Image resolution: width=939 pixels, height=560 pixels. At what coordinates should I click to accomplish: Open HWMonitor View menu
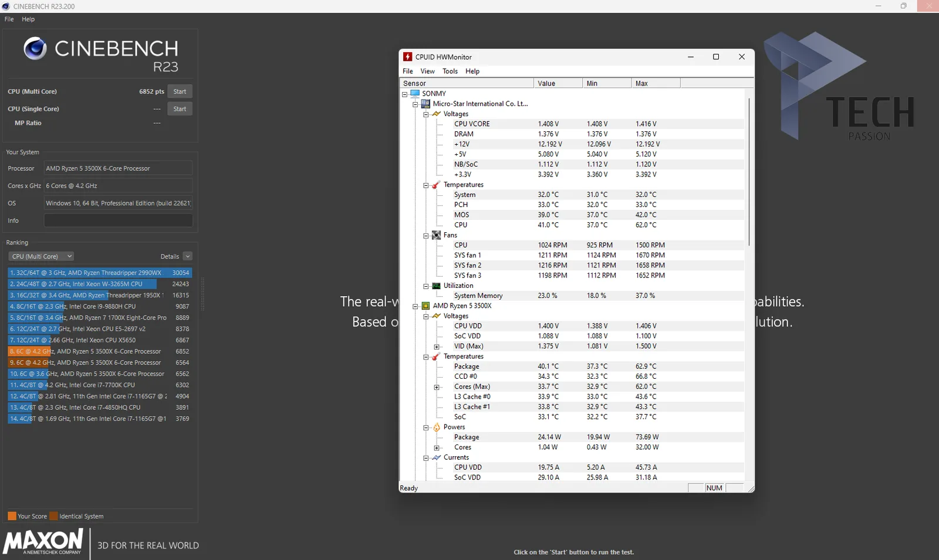(x=427, y=71)
